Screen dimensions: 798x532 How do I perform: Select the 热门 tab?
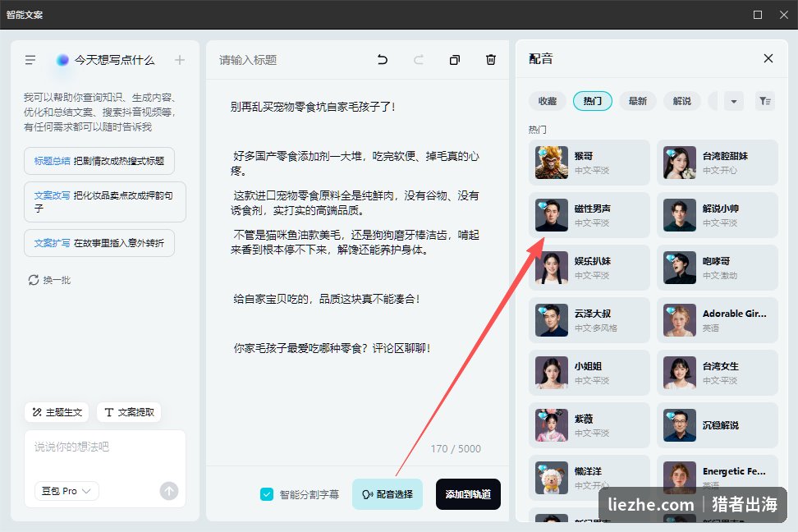point(593,101)
